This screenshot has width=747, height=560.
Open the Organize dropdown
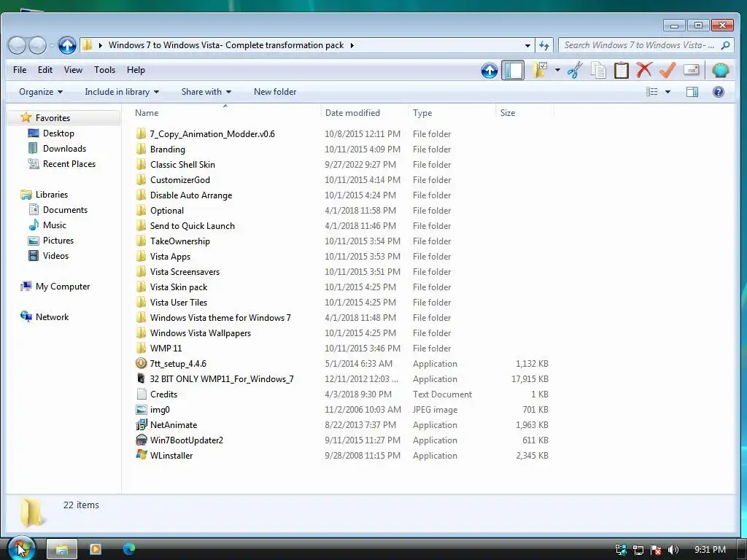click(x=41, y=92)
